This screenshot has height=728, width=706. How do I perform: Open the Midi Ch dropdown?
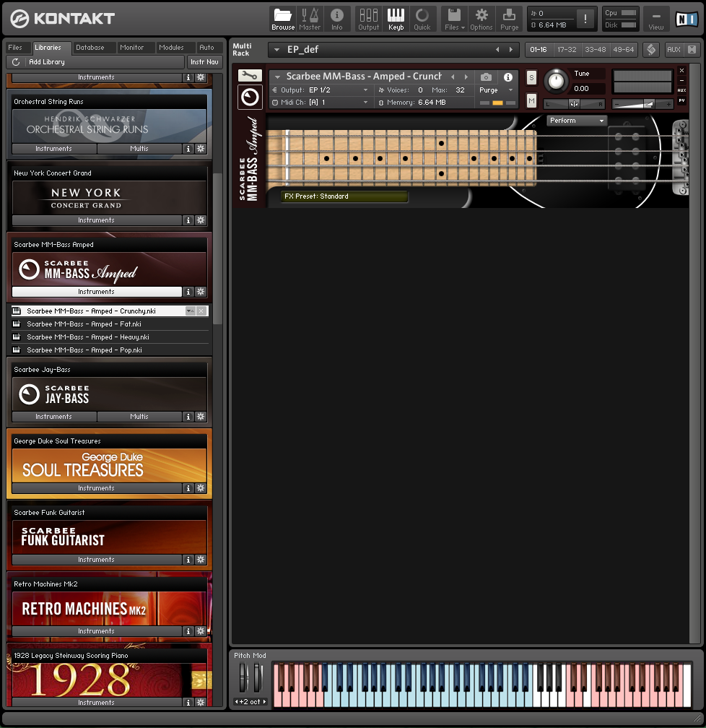coord(321,102)
